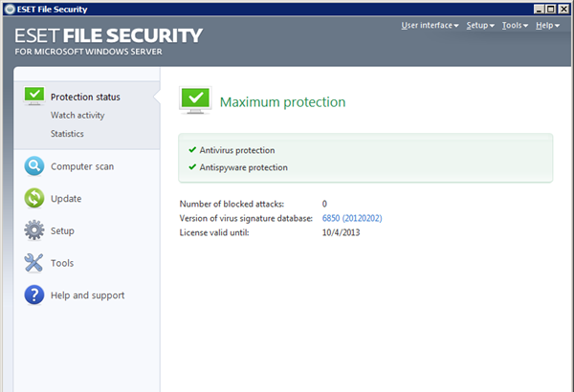Click the Protection status monitor icon in sidebar

(34, 97)
